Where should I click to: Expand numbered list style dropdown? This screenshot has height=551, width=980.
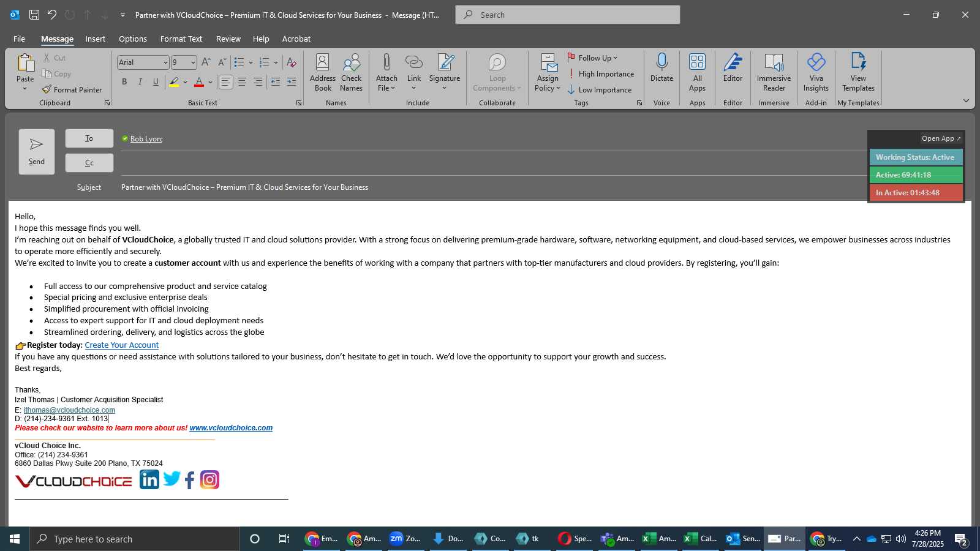(276, 62)
